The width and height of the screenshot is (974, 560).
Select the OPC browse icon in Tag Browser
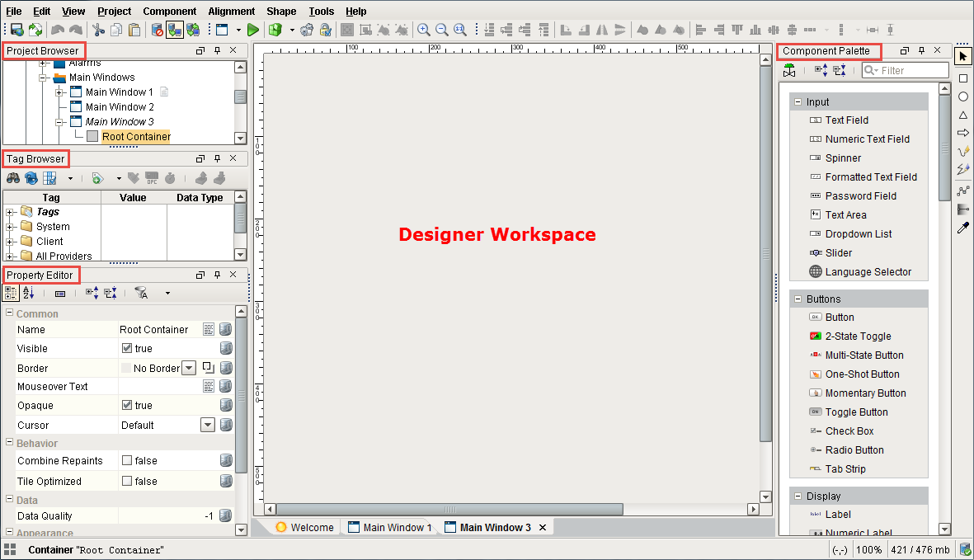[x=152, y=177]
